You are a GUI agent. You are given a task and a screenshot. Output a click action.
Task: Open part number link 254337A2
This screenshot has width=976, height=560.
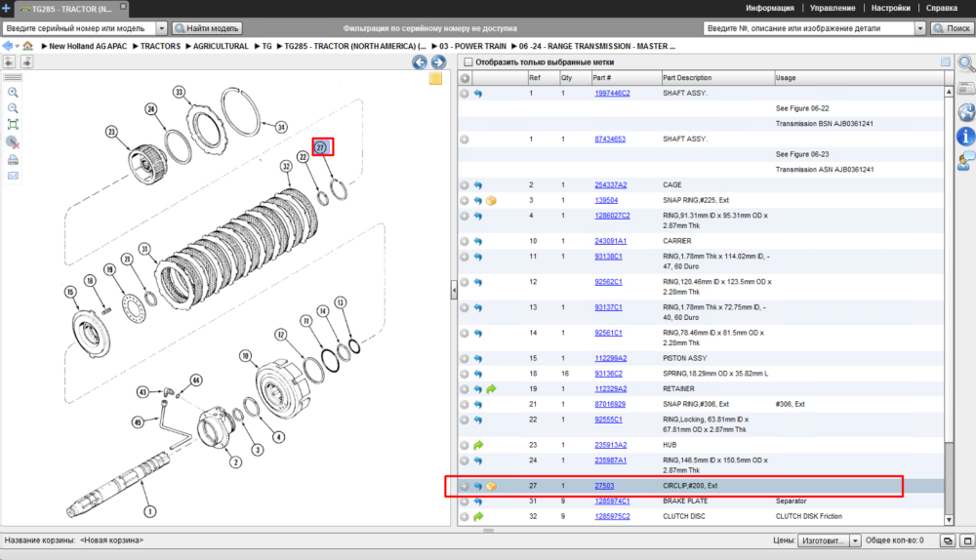coord(610,185)
